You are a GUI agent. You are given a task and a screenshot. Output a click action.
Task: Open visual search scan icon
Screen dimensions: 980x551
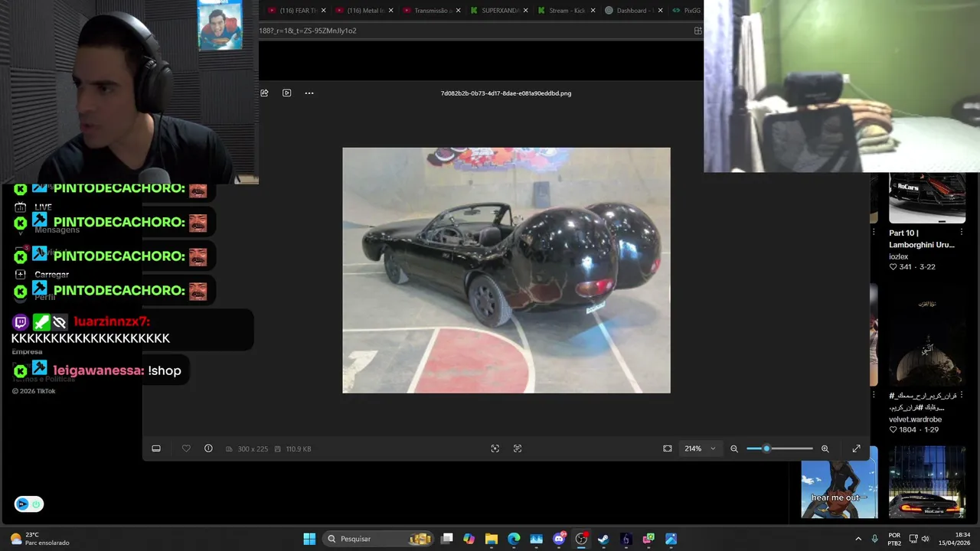(495, 448)
